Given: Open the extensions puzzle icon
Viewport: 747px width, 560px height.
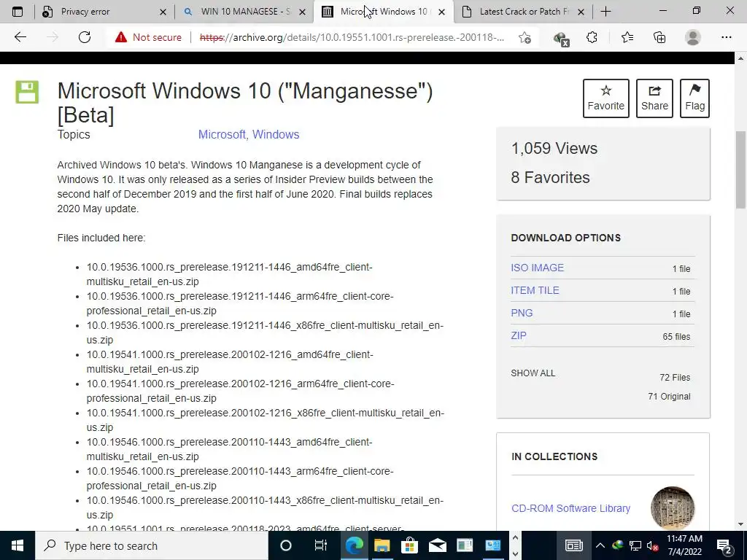Looking at the screenshot, I should click(592, 37).
